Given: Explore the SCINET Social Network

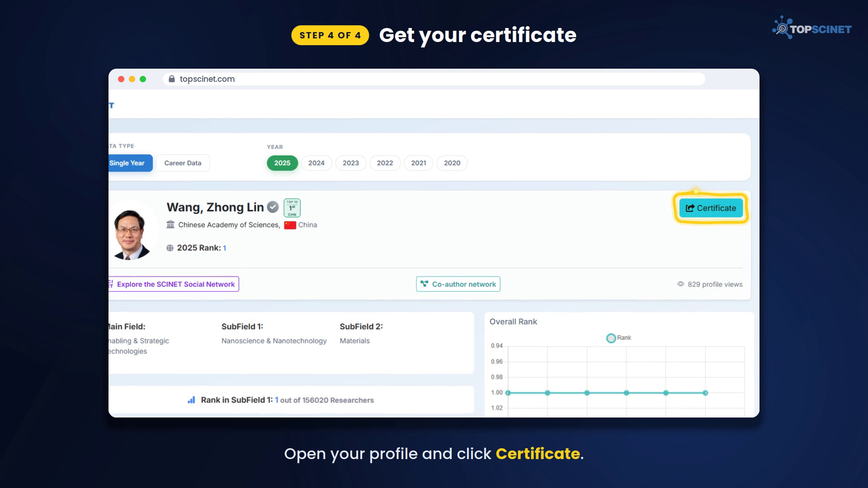Looking at the screenshot, I should tap(174, 284).
